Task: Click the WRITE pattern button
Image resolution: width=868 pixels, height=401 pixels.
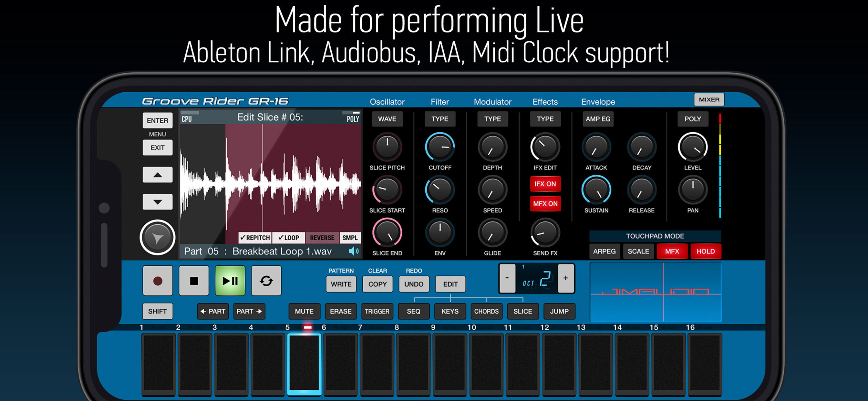Action: tap(341, 284)
